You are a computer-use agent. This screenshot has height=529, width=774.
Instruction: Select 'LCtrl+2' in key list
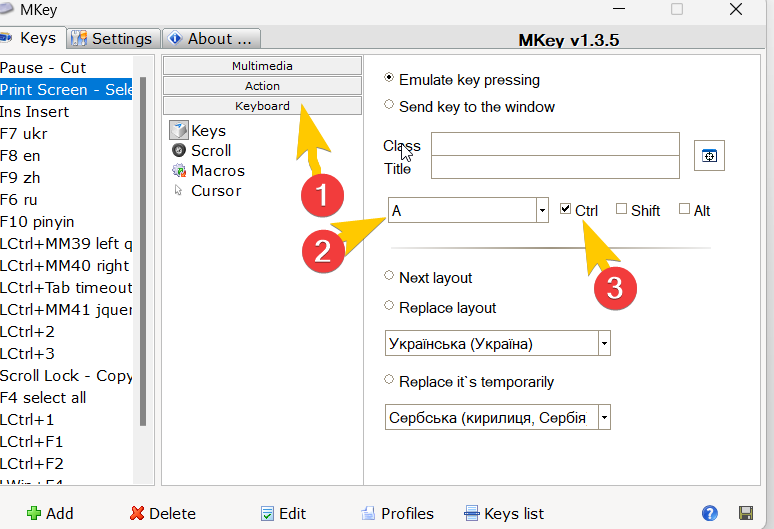pyautogui.click(x=66, y=331)
